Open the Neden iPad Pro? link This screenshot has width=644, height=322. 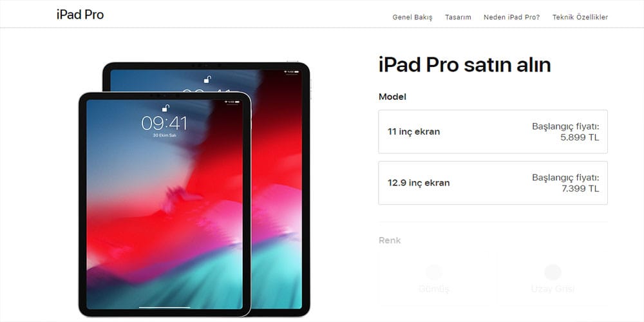[512, 17]
